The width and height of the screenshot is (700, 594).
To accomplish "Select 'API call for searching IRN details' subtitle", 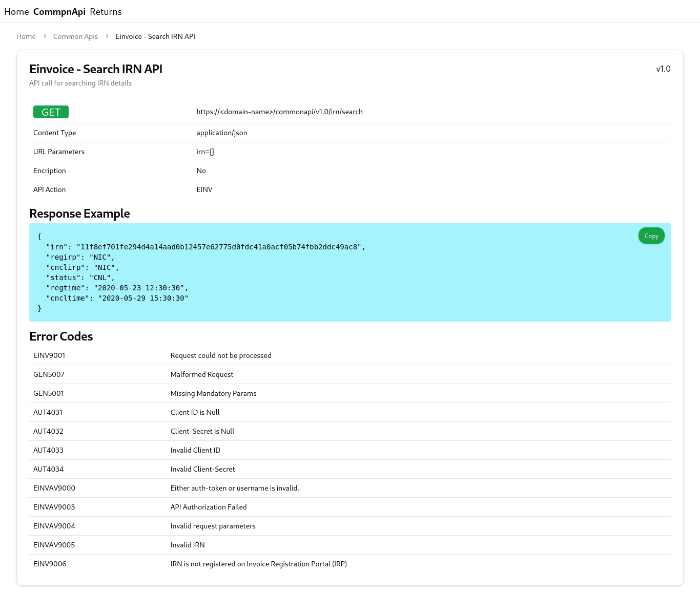I will point(80,83).
